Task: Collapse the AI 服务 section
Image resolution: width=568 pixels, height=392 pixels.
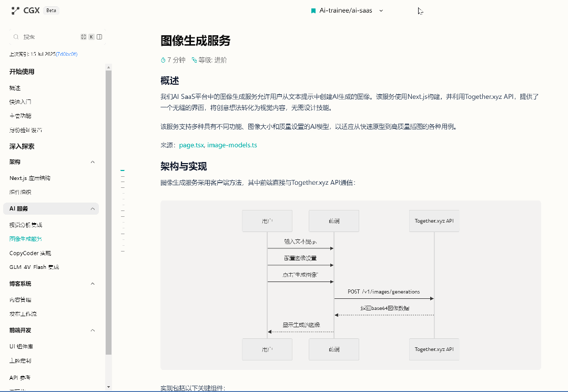Action: tap(93, 209)
